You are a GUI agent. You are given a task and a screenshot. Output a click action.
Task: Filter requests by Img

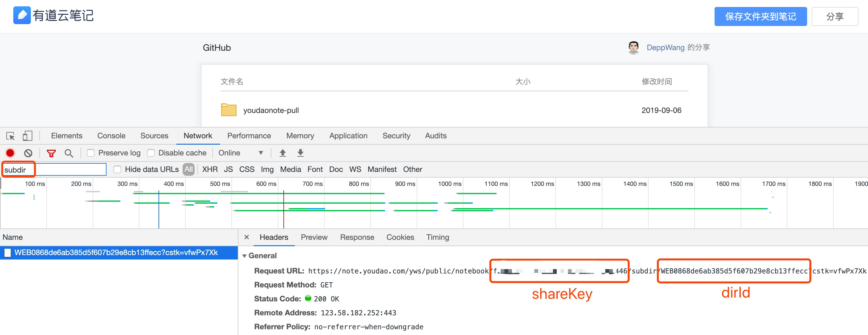coord(267,169)
